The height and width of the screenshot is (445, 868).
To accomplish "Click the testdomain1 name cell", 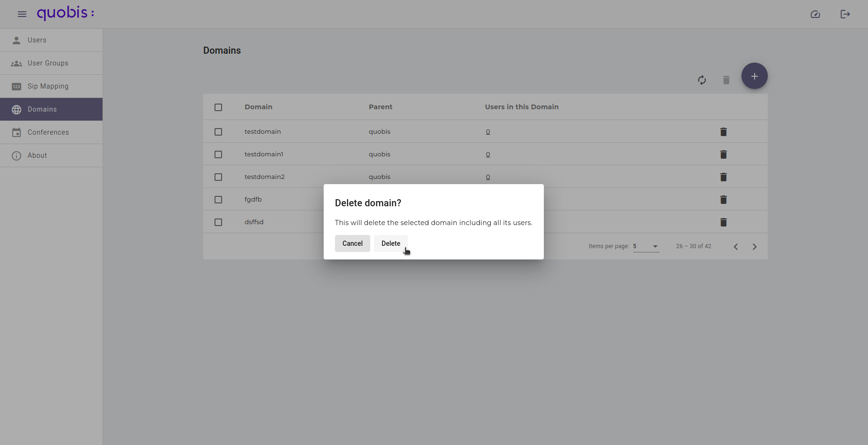I will 264,154.
